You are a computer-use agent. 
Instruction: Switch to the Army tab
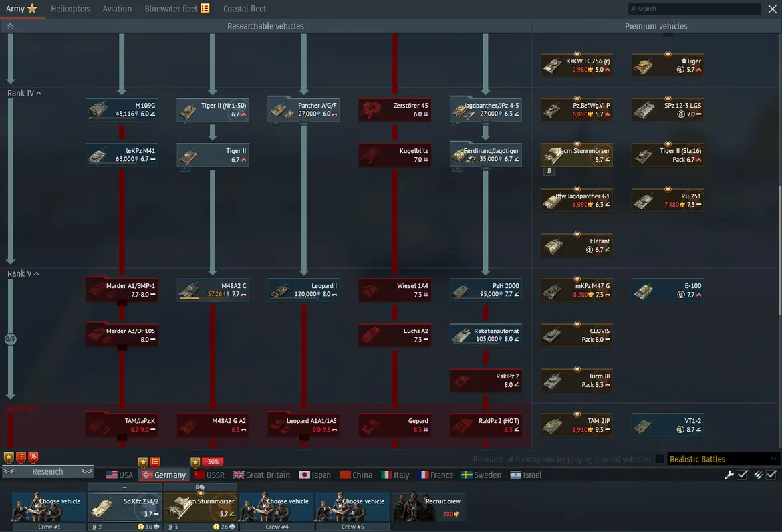[21, 9]
